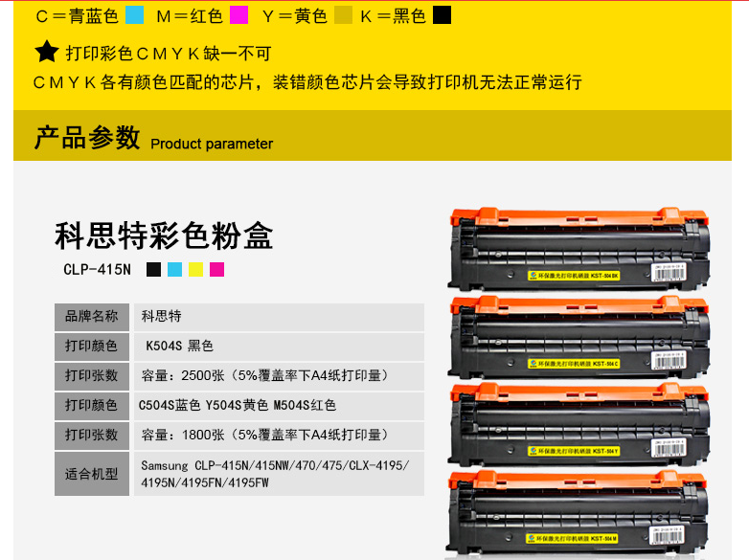749x560 pixels.
Task: Click the black swatch beside K=黑色 legend
Action: (x=442, y=14)
